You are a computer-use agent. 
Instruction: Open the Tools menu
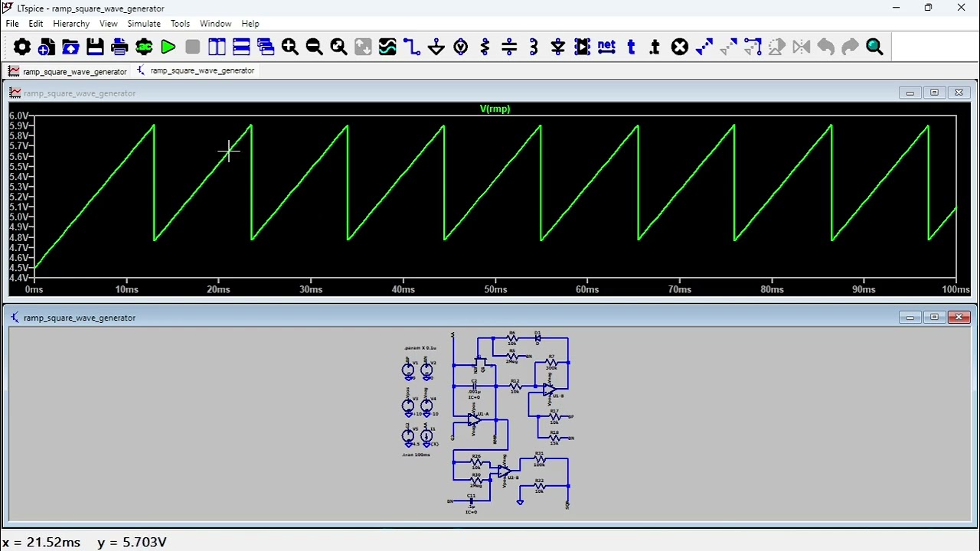(x=180, y=24)
